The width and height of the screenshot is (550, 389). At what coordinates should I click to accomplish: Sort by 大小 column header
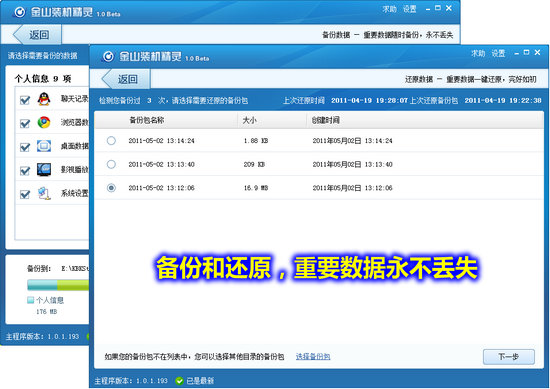pyautogui.click(x=249, y=120)
